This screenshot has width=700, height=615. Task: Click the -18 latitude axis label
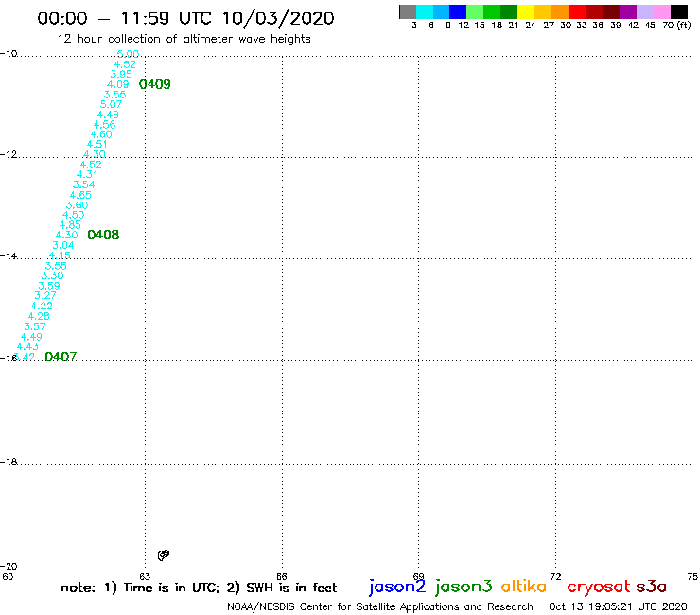(x=9, y=462)
